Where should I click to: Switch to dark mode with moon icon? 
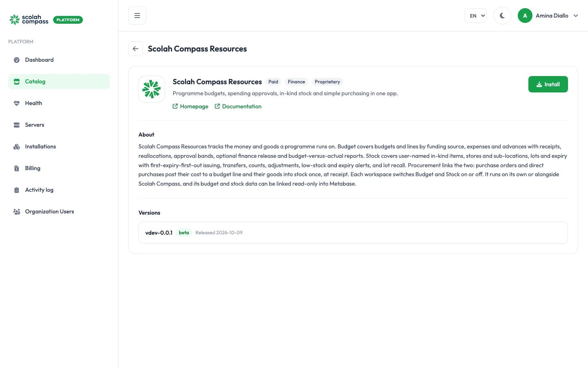[x=502, y=16]
